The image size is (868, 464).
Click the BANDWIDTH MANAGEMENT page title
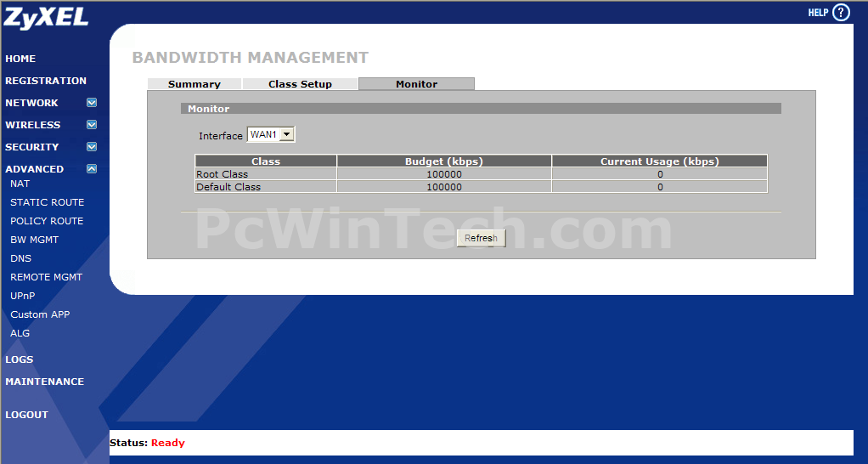click(x=251, y=58)
